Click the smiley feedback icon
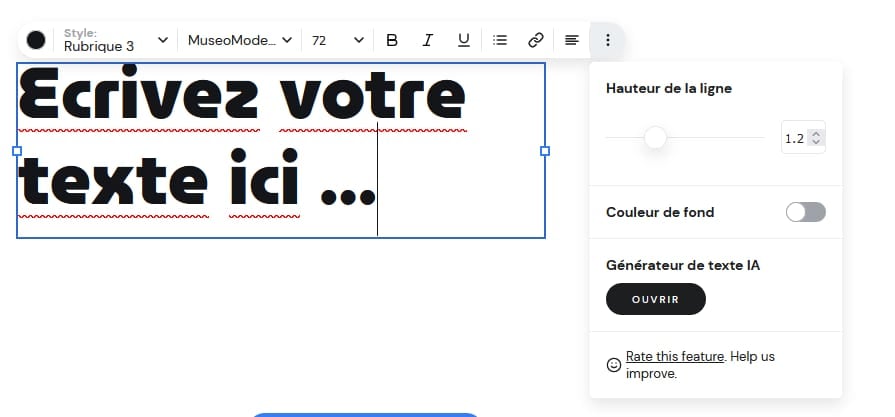This screenshot has height=417, width=895. pyautogui.click(x=614, y=365)
